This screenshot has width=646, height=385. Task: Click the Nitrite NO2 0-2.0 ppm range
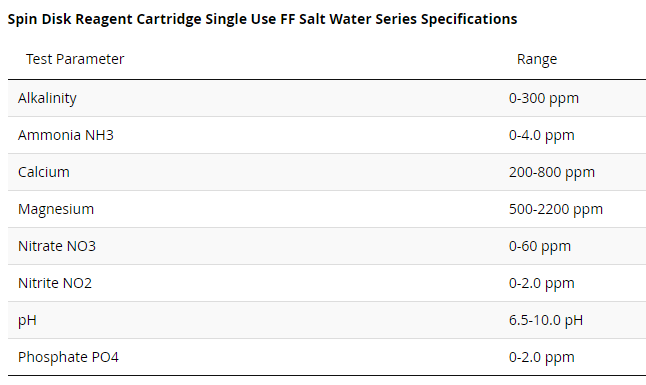(x=541, y=284)
